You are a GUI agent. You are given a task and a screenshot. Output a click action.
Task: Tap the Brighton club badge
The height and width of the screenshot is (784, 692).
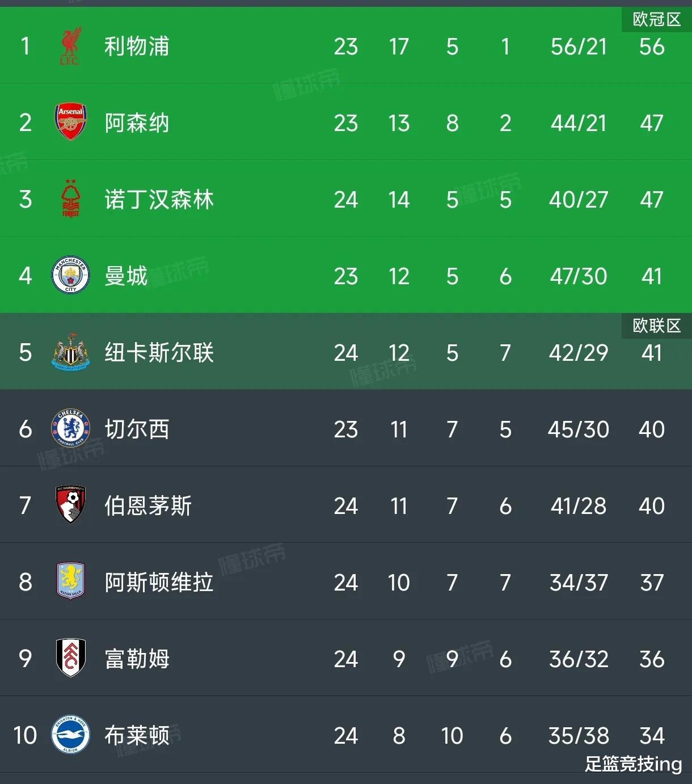70,735
